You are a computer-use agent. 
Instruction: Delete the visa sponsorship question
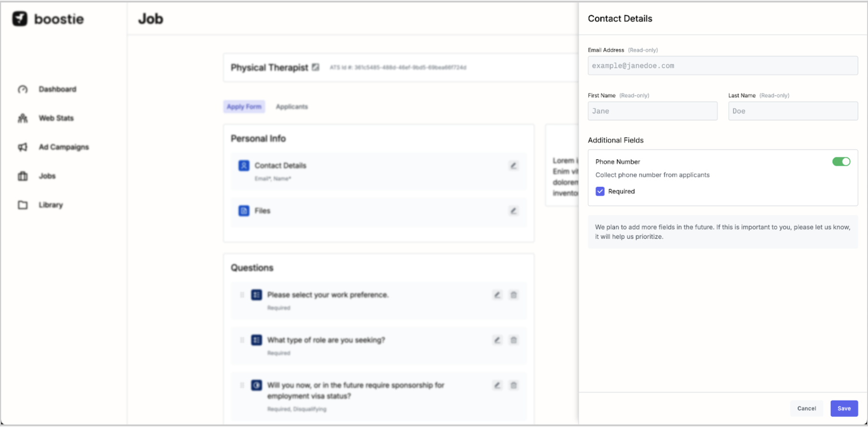[x=513, y=386]
